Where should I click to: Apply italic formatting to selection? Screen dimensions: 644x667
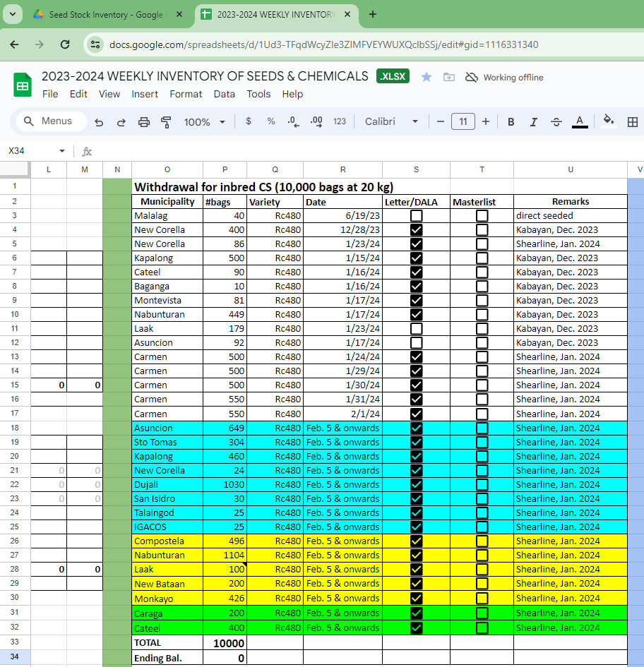point(534,122)
